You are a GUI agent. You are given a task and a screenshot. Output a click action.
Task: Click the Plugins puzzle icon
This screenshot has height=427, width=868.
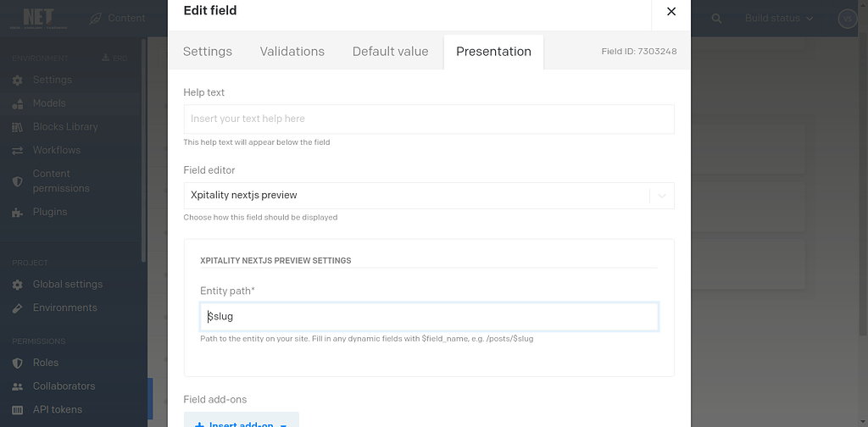18,213
